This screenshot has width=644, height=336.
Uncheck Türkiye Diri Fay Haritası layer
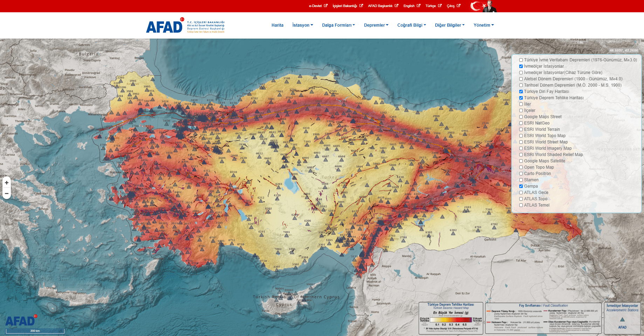point(521,92)
